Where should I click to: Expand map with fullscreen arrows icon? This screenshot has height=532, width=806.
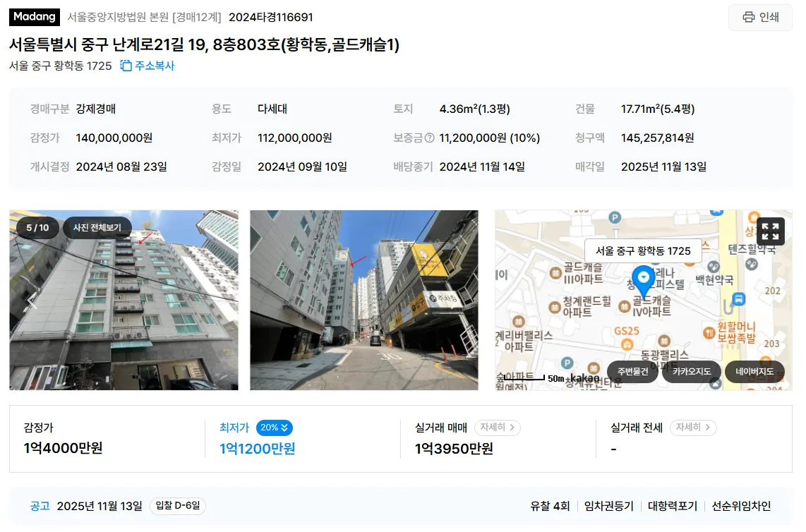point(770,231)
